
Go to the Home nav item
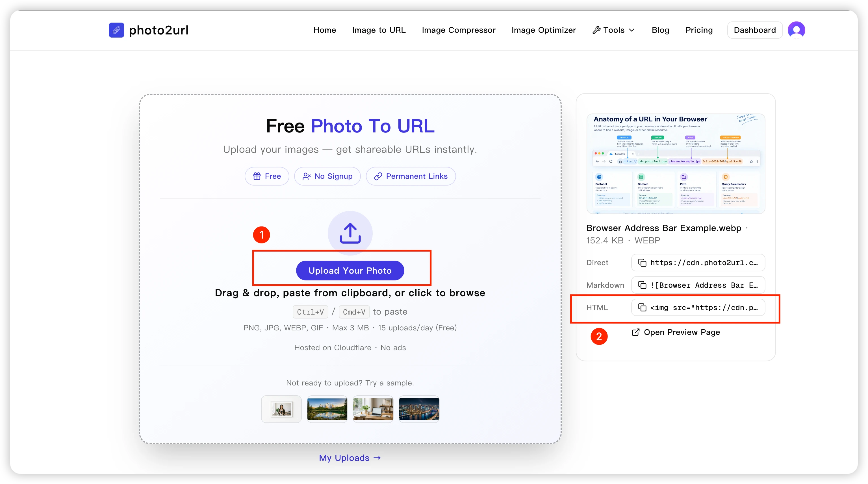click(x=324, y=30)
